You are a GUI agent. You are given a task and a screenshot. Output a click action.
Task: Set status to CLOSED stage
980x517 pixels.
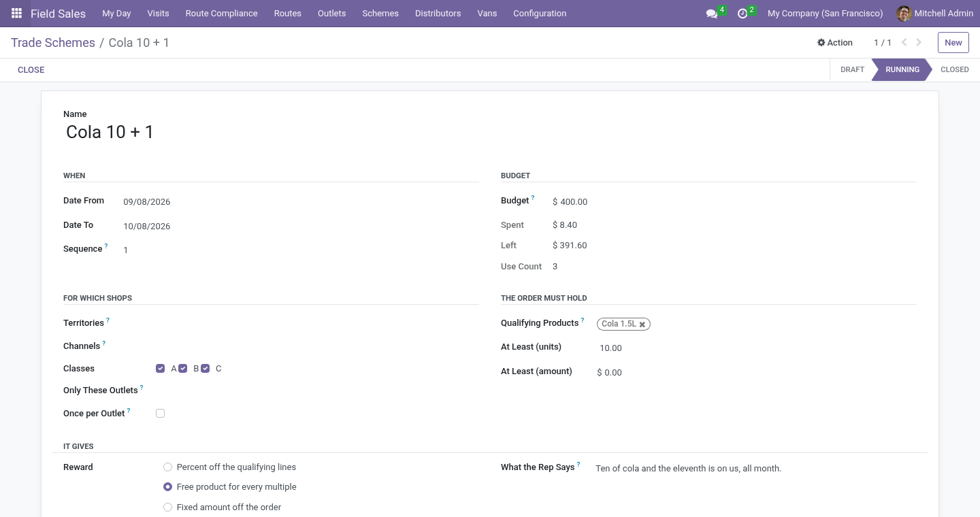pos(954,69)
